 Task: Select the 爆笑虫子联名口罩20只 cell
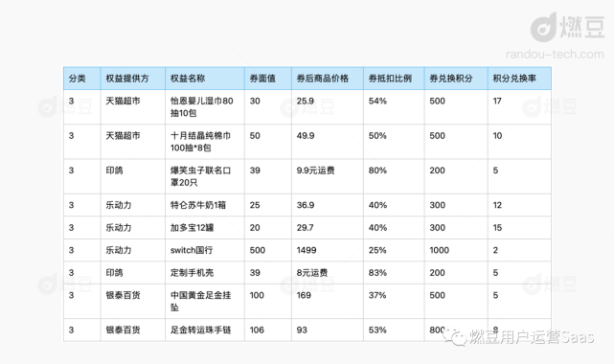coord(205,176)
